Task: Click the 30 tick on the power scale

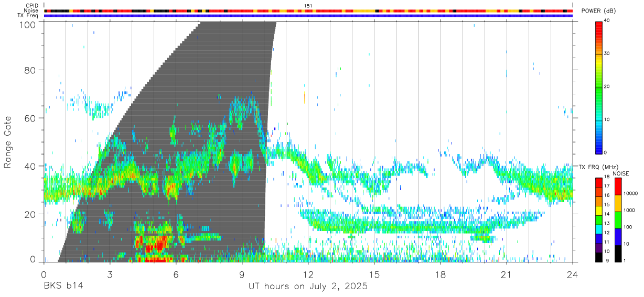Action: [x=607, y=54]
